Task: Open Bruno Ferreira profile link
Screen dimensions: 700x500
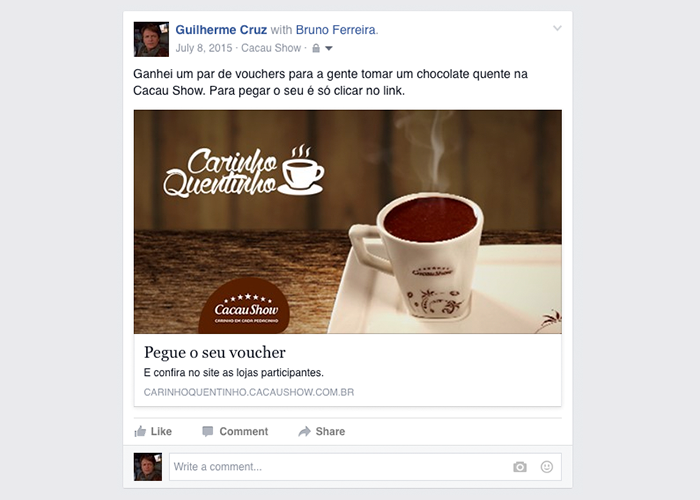Action: (336, 30)
